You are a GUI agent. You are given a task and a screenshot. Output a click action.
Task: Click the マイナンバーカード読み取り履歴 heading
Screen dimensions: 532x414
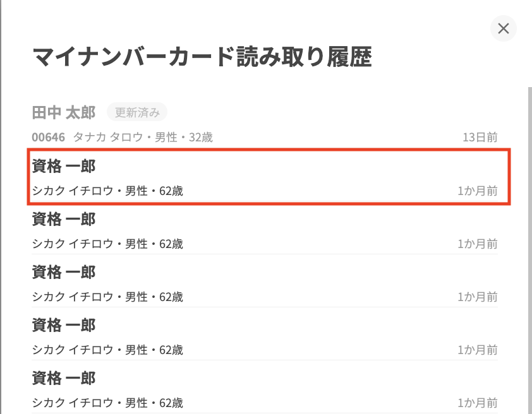coord(202,57)
